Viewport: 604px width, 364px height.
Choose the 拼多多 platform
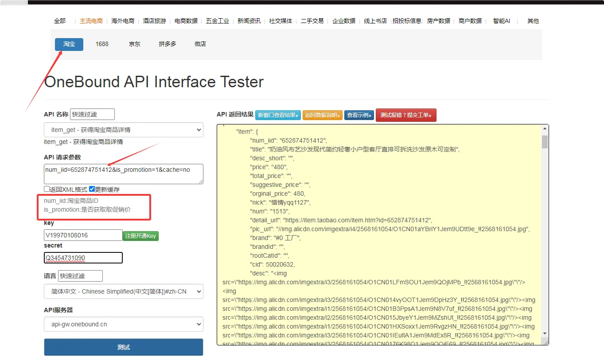coord(168,44)
